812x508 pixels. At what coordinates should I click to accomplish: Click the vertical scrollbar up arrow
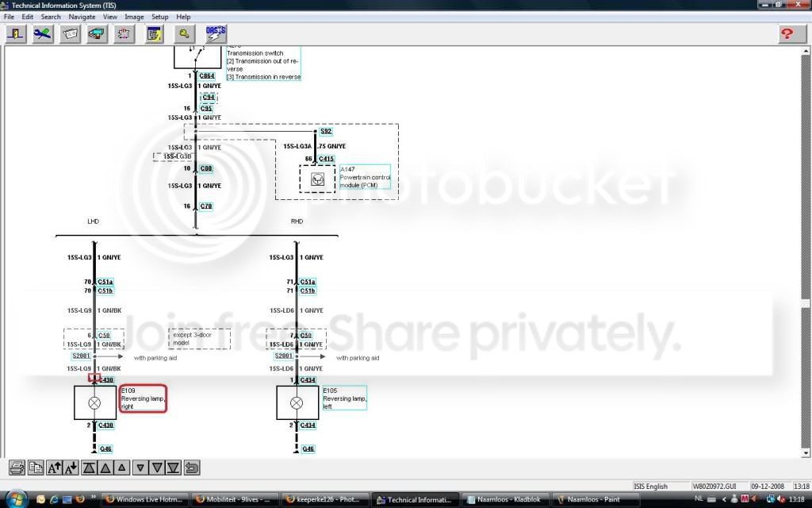point(806,52)
